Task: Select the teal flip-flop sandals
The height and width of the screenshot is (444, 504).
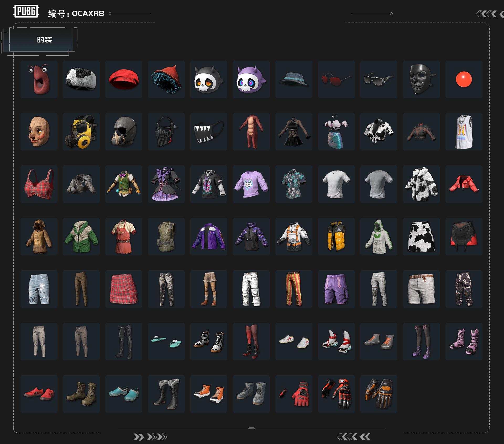Action: tap(166, 341)
